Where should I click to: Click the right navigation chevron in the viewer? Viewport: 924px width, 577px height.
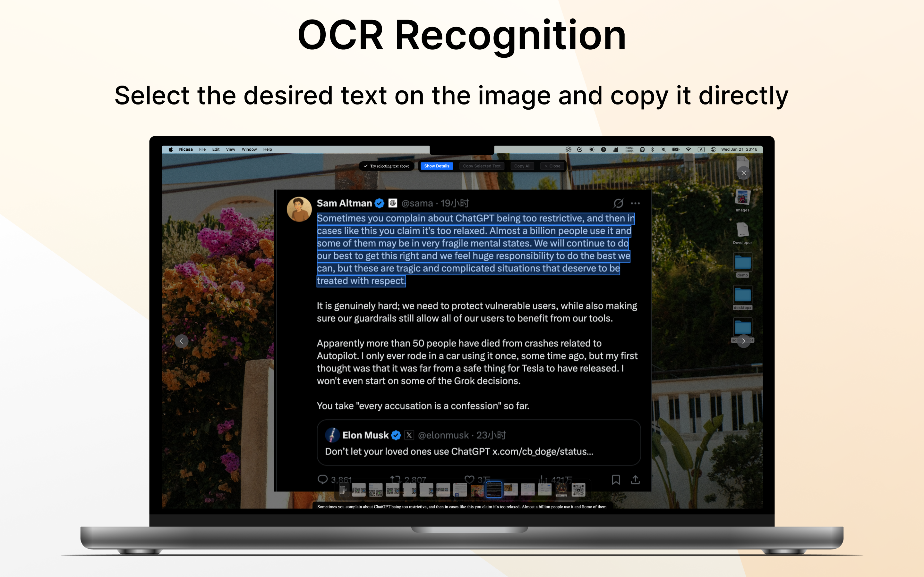[x=744, y=341]
